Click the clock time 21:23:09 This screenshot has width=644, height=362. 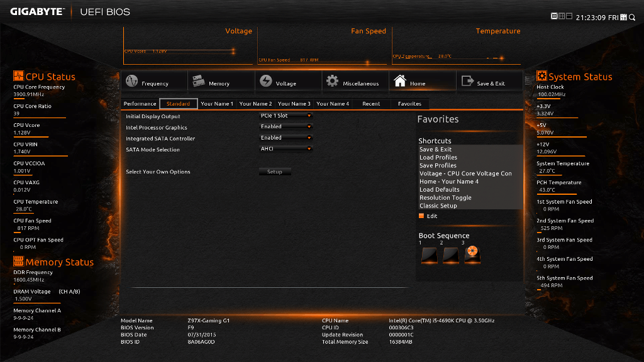pos(591,18)
